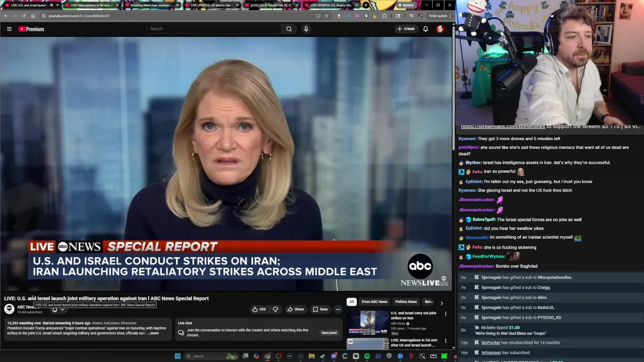
Task: Switch to LIVE: Interceptions in Tel Aviv tab
Action: point(91,5)
